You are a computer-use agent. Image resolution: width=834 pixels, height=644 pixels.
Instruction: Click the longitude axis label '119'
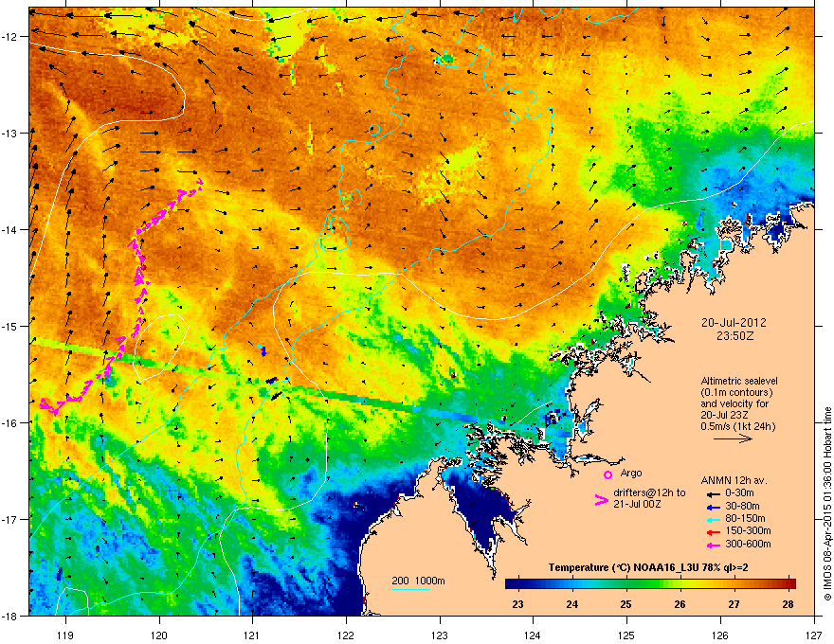click(x=65, y=635)
